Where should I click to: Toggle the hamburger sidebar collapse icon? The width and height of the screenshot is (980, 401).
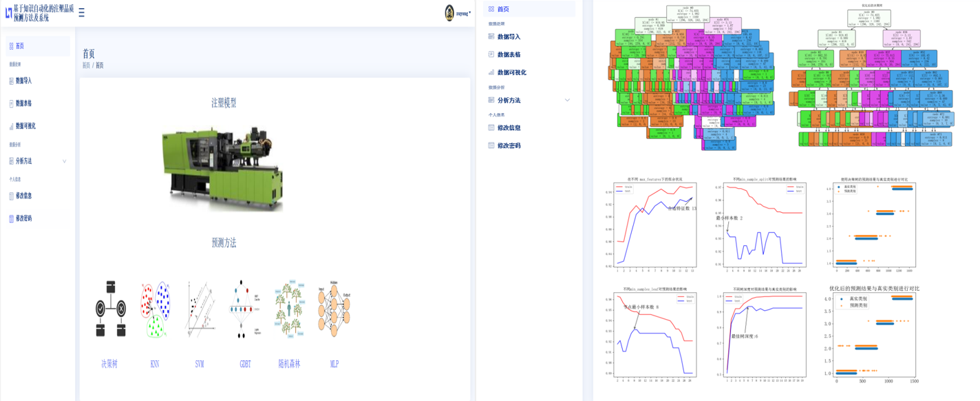[82, 12]
